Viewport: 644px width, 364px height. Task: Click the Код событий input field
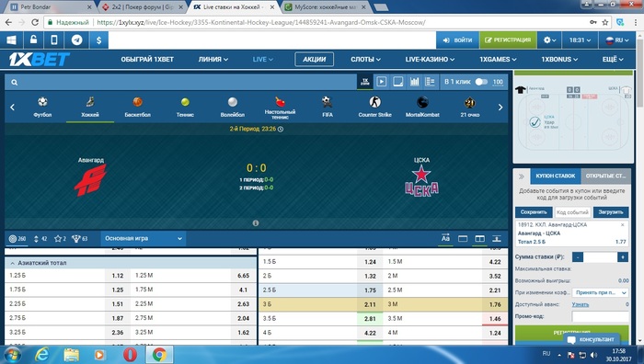pos(572,212)
